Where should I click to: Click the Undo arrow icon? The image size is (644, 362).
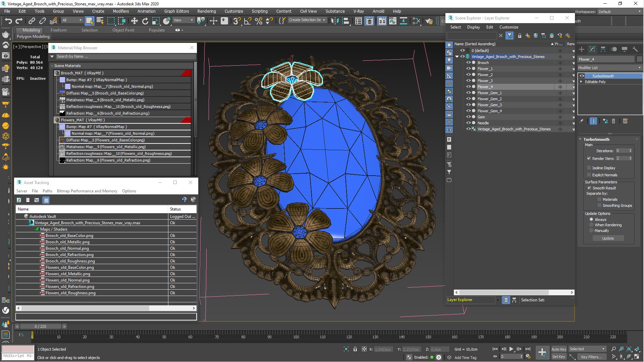8,21
